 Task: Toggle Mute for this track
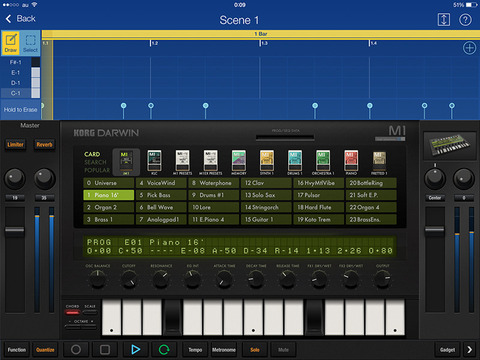[x=283, y=350]
